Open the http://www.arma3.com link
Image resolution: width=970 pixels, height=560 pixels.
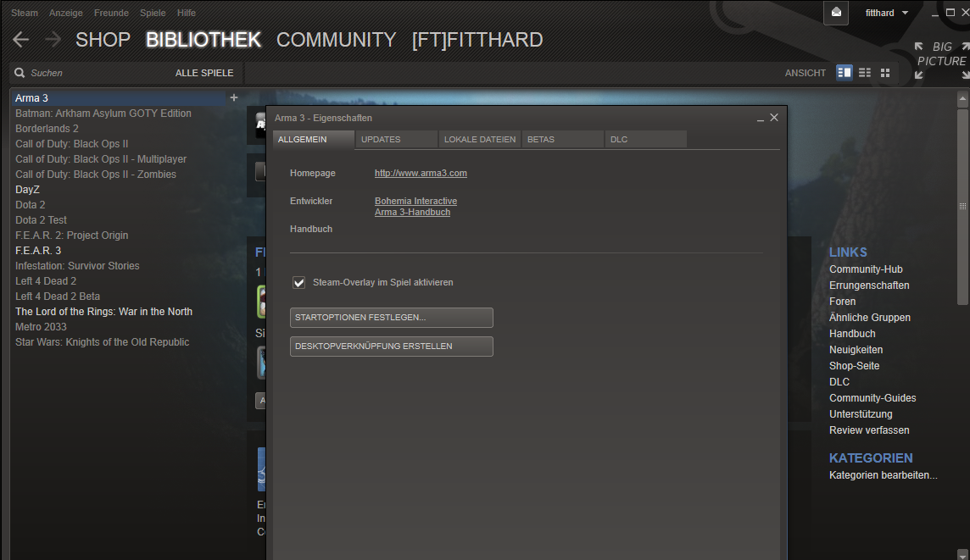(x=421, y=173)
